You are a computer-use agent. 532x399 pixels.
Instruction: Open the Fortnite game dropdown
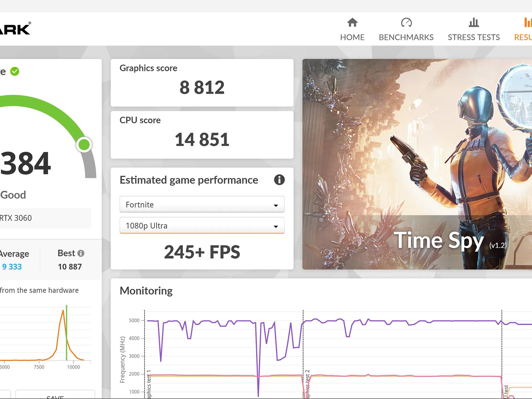coord(202,204)
